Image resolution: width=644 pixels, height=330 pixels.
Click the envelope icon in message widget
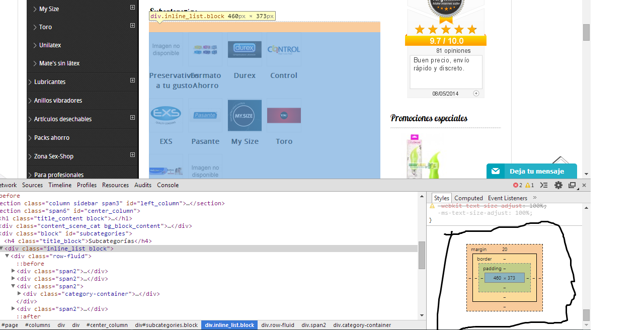pos(496,172)
